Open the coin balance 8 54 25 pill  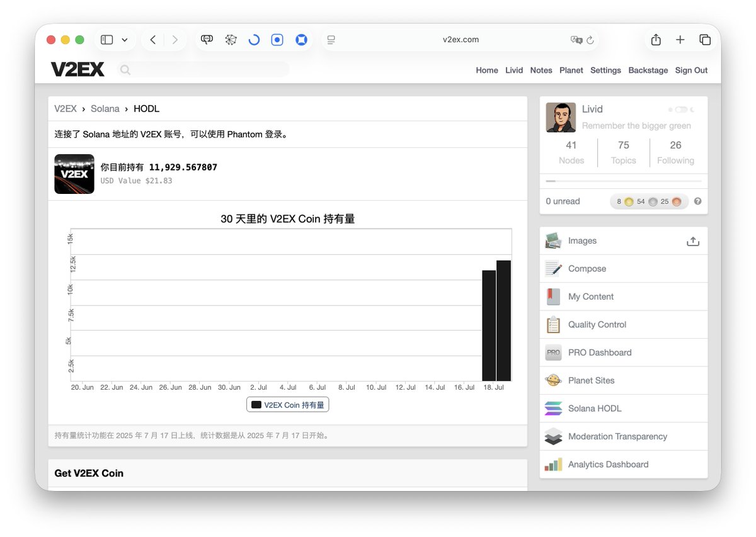(649, 201)
